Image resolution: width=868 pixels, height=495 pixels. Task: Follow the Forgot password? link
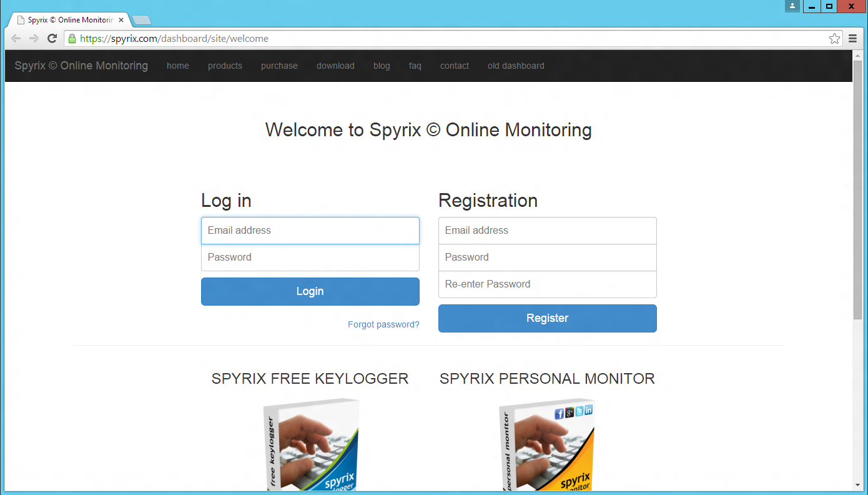[383, 324]
